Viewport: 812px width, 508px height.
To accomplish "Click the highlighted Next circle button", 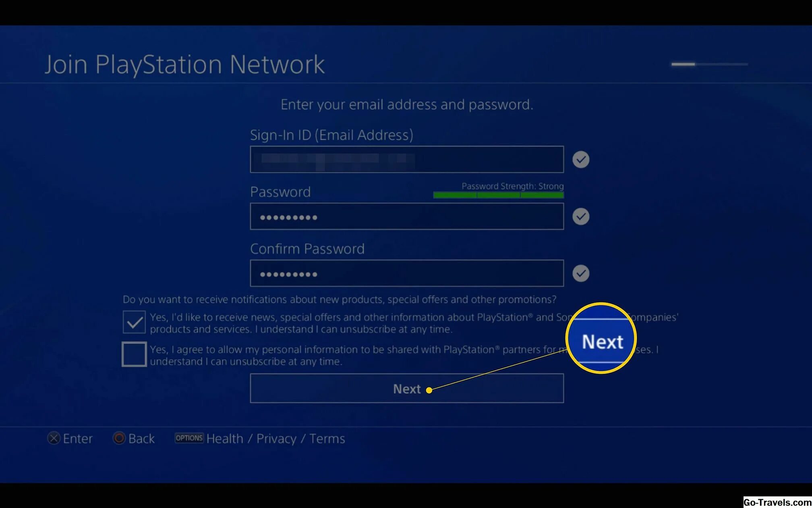I will 601,341.
